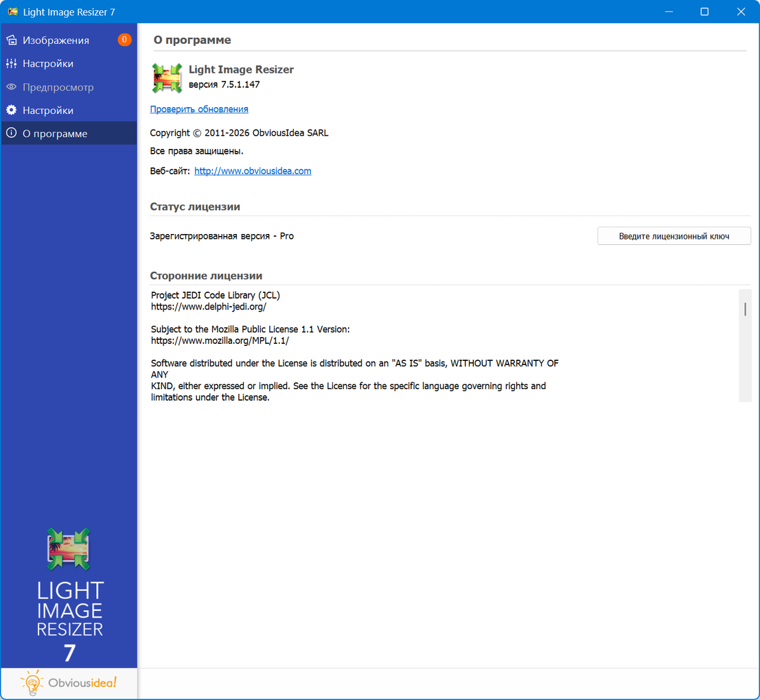Click the Изображения images icon in sidebar
760x700 pixels.
tap(12, 40)
